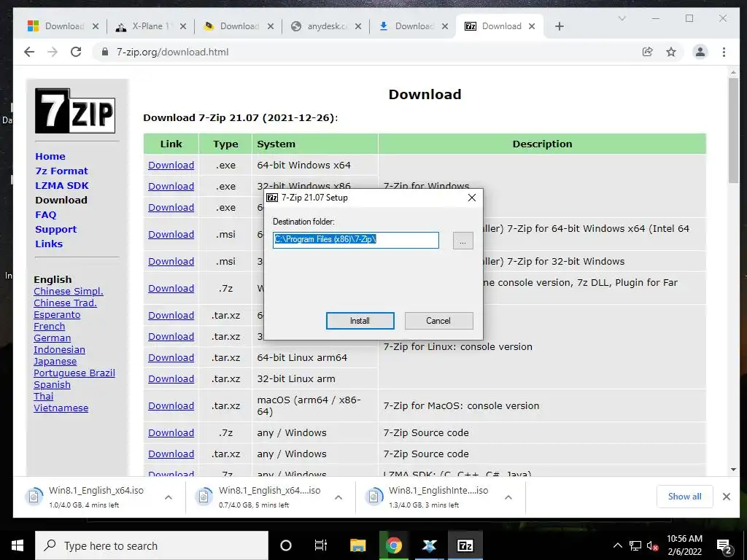
Task: Click the padlock site info icon
Action: (105, 52)
